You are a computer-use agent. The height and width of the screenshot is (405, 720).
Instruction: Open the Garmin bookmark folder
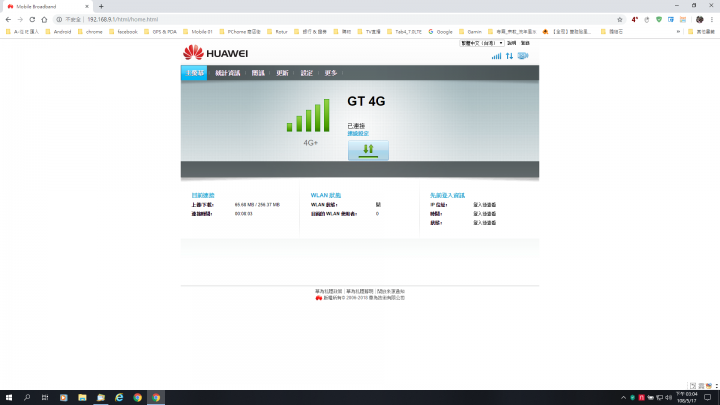tap(471, 32)
